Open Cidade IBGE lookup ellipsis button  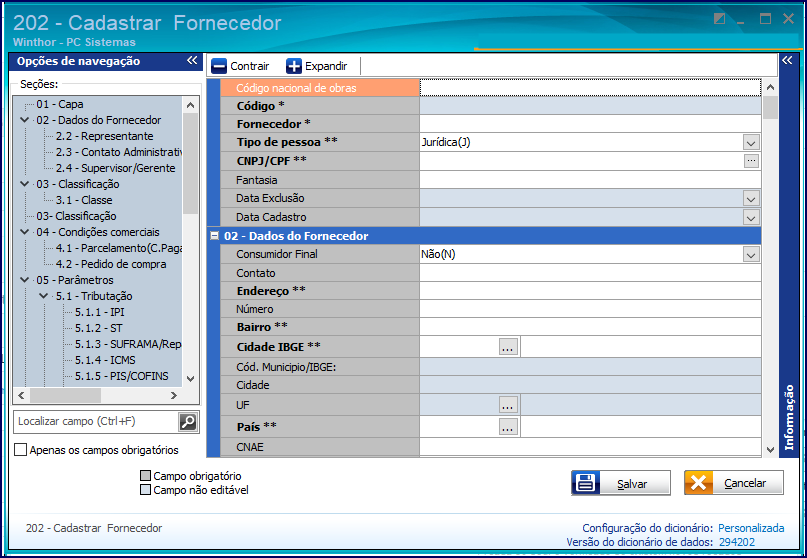[508, 347]
